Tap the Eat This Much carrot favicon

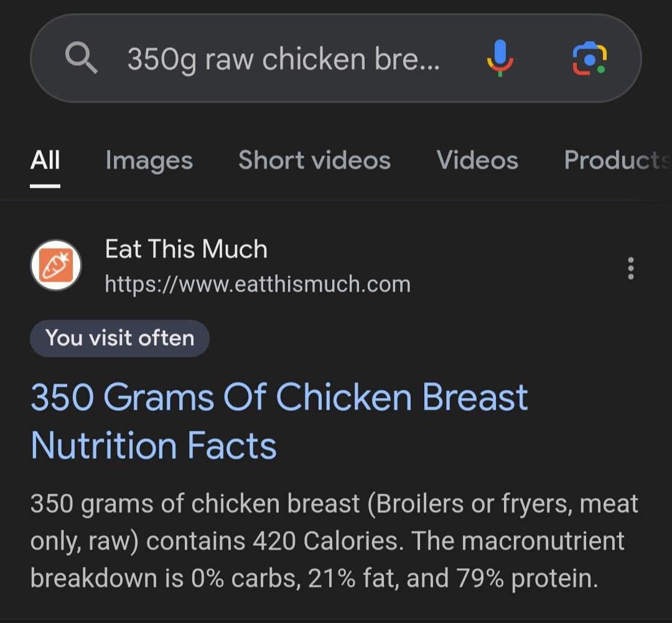tap(56, 265)
